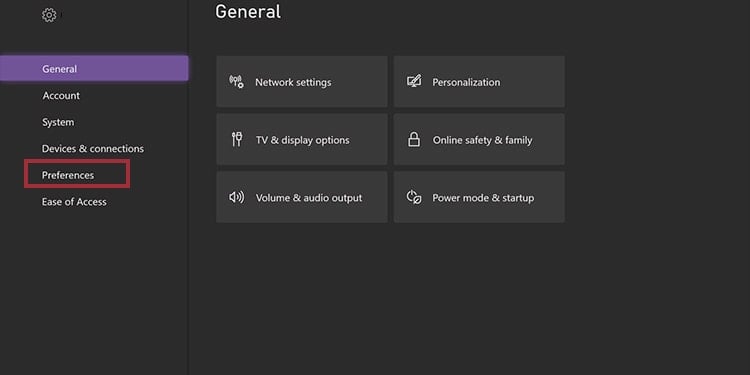Click the Network settings antenna icon
Image resolution: width=750 pixels, height=375 pixels.
236,82
